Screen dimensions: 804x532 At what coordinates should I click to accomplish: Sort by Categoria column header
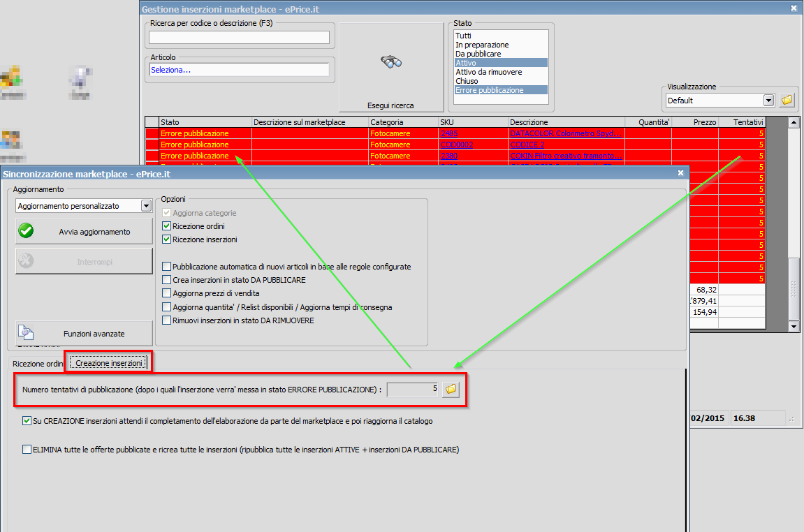coord(404,122)
